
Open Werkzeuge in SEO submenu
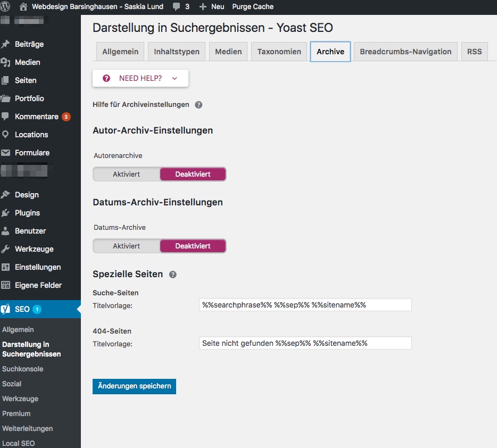[20, 399]
